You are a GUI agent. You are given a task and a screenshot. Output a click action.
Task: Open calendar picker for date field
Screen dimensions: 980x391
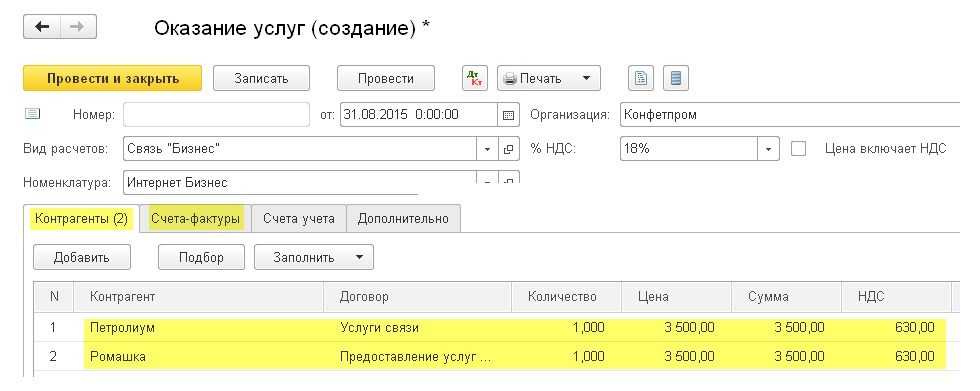[508, 115]
